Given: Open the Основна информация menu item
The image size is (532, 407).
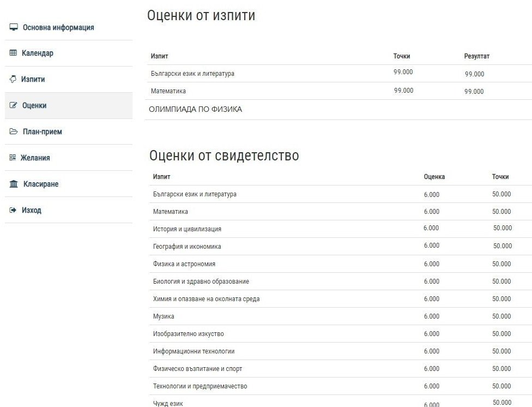Looking at the screenshot, I should pyautogui.click(x=58, y=27).
